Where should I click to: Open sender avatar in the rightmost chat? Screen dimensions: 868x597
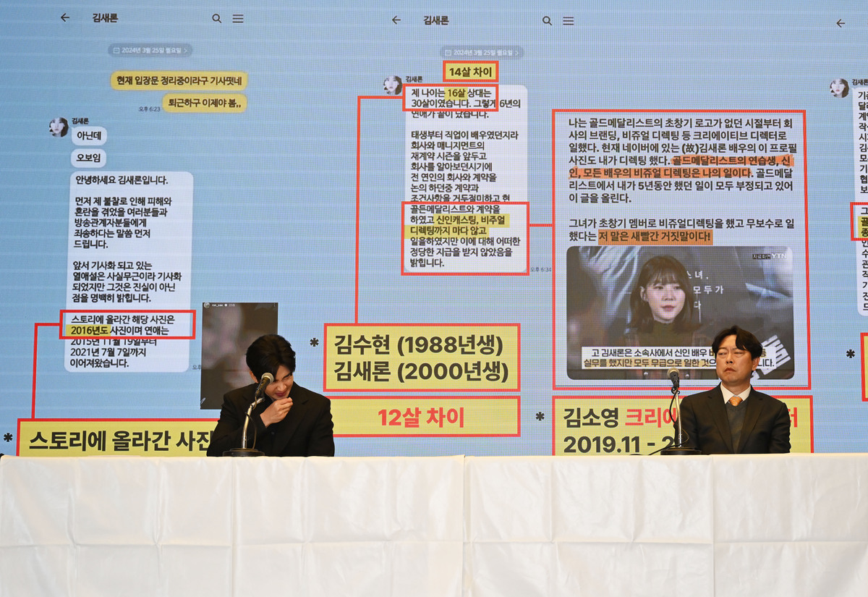pos(839,88)
